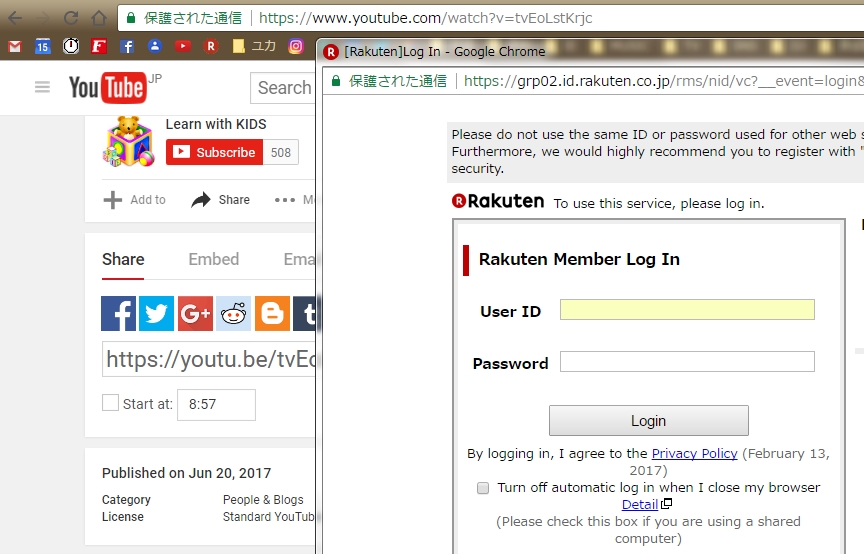The image size is (864, 554).
Task: Open the YouTube hamburger guide menu
Action: coord(42,87)
